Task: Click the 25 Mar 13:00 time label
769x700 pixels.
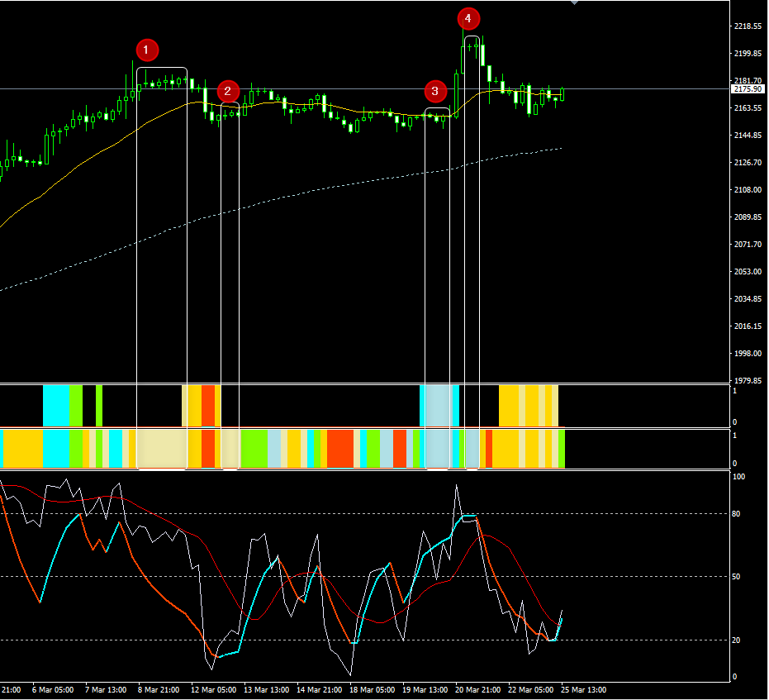Action: coord(584,690)
